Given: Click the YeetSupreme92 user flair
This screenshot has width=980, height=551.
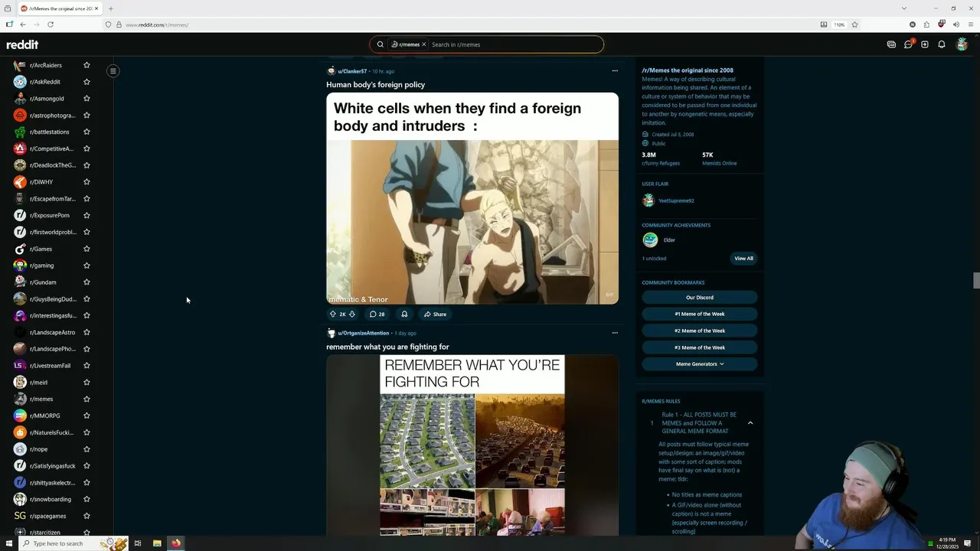Looking at the screenshot, I should pos(676,201).
